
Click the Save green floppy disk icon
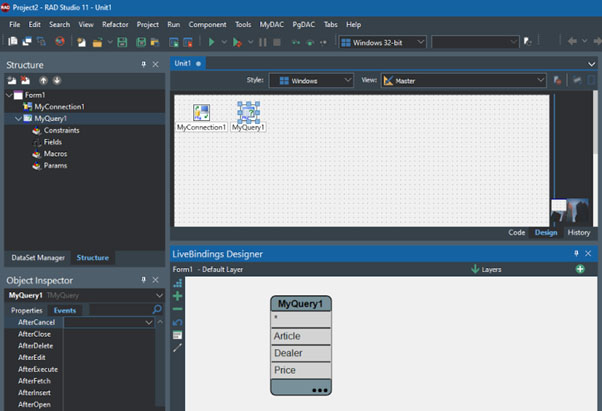[x=122, y=42]
